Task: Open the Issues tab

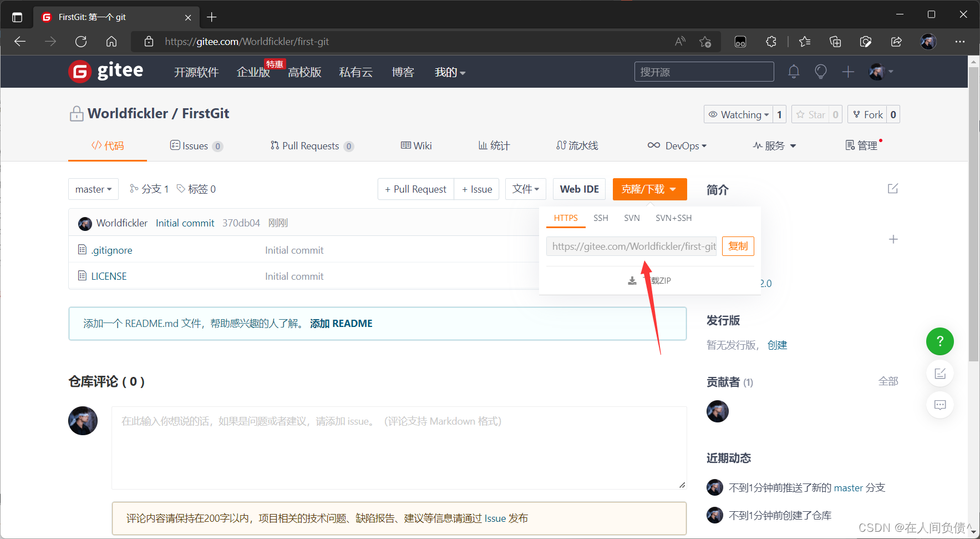Action: pos(196,146)
